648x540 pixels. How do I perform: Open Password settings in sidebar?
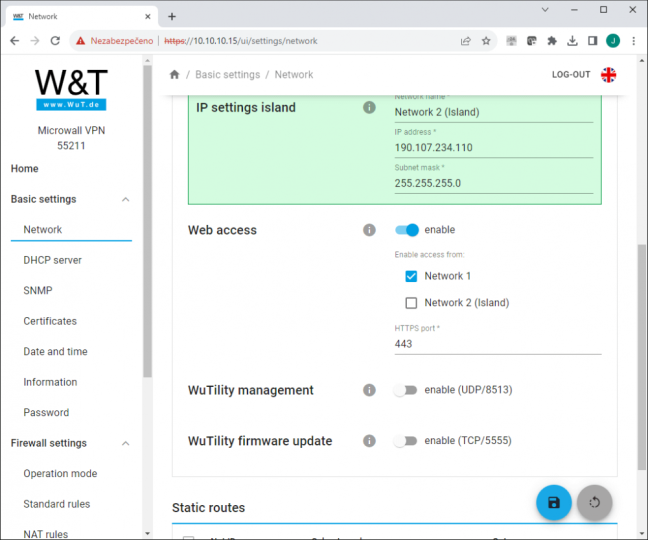[46, 412]
